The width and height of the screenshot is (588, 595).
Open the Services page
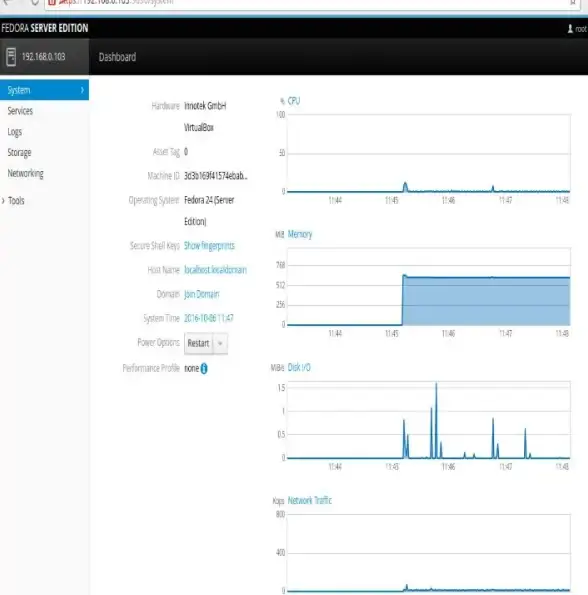click(x=20, y=111)
